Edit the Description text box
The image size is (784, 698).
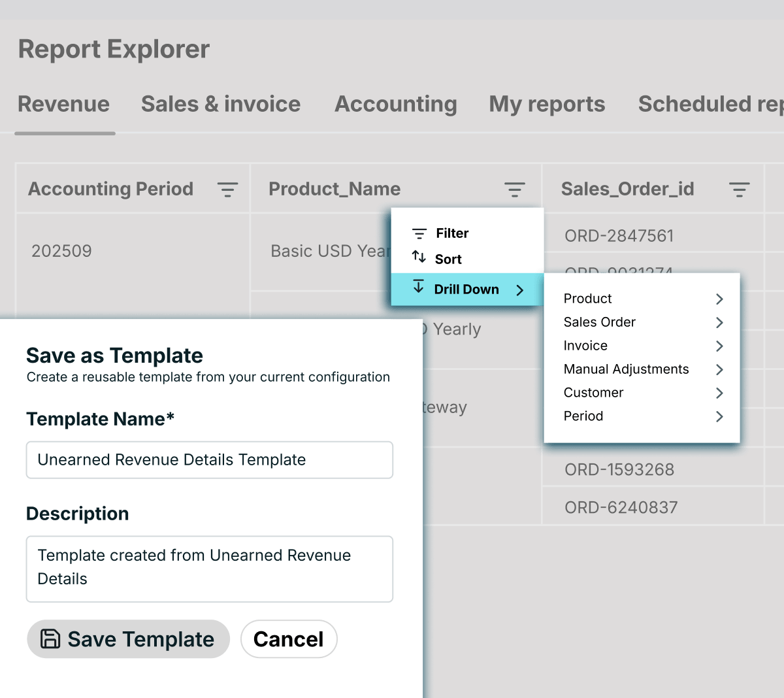pos(209,567)
